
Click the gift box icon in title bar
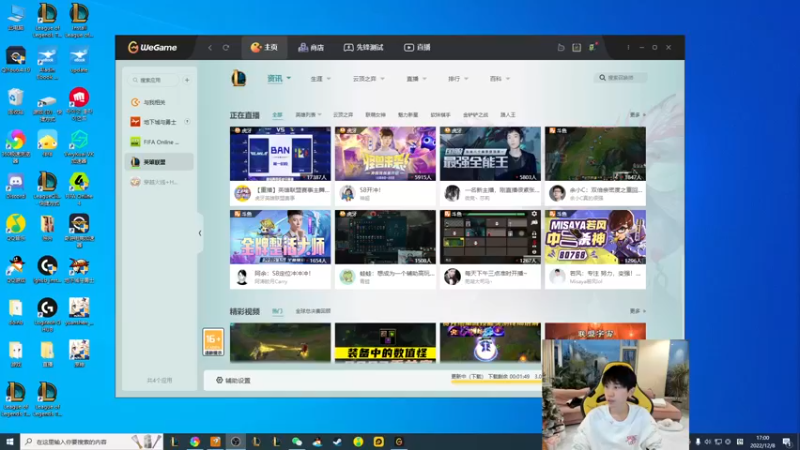[x=577, y=47]
